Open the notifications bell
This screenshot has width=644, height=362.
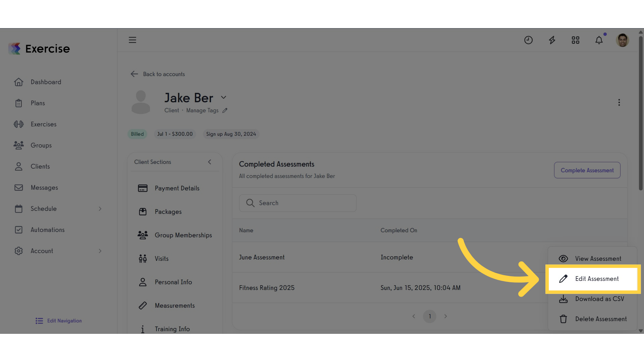599,40
